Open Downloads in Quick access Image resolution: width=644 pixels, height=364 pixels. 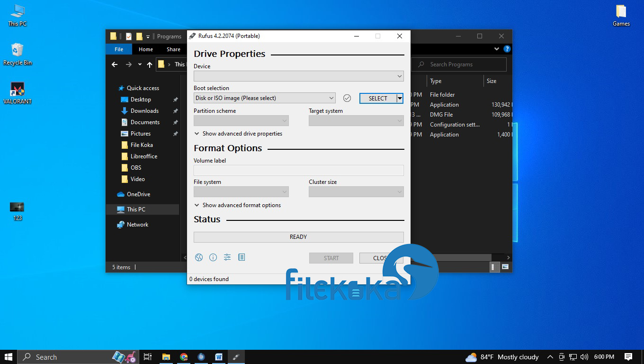coord(144,111)
